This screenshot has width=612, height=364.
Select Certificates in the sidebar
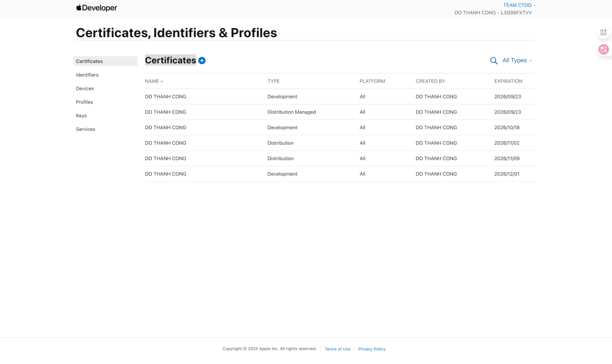click(90, 62)
